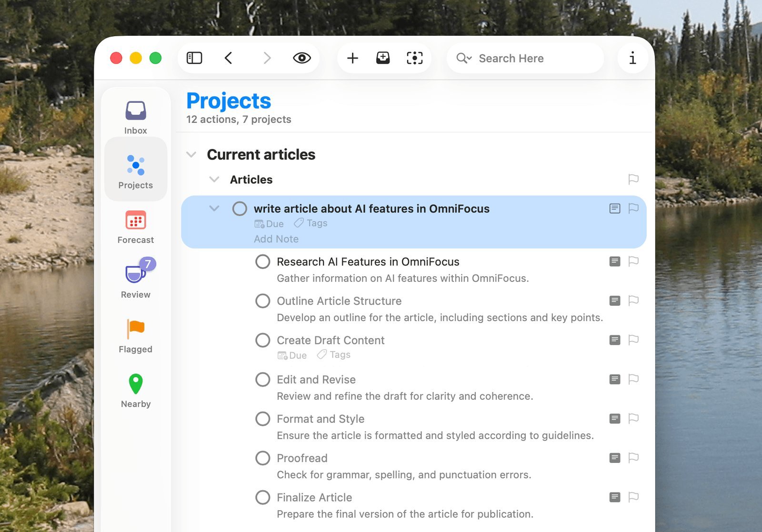762x532 pixels.
Task: Go back with the left chevron
Action: tap(229, 58)
